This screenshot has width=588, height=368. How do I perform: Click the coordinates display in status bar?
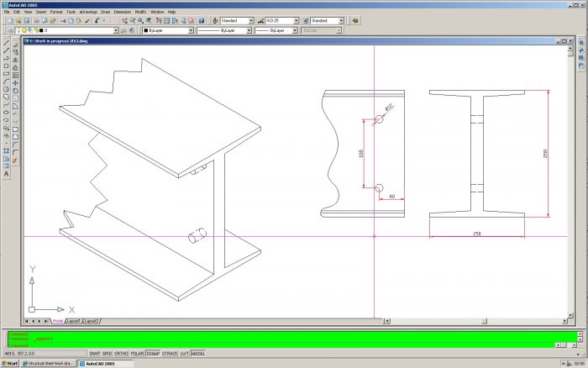point(45,354)
